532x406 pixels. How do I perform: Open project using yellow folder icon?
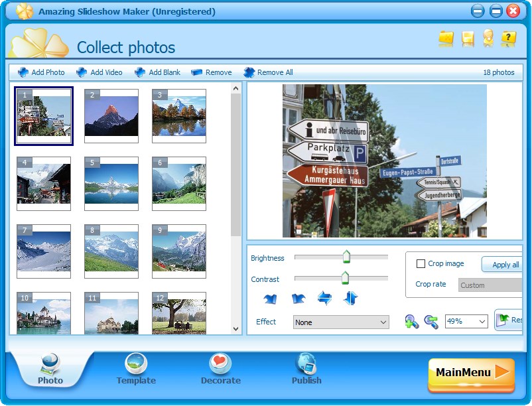point(446,38)
